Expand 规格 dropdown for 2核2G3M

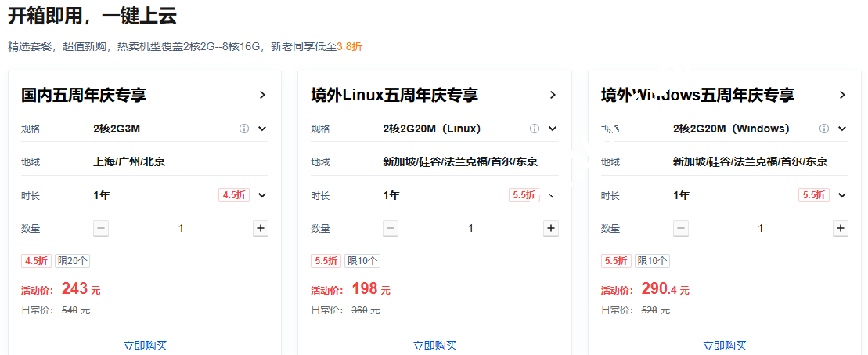(x=262, y=129)
